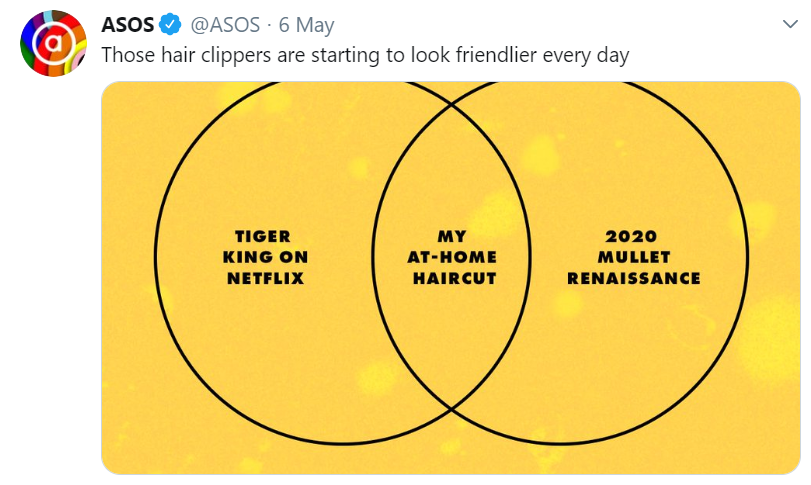Expand the tweet options chevron
This screenshot has width=811, height=485.
tap(790, 24)
